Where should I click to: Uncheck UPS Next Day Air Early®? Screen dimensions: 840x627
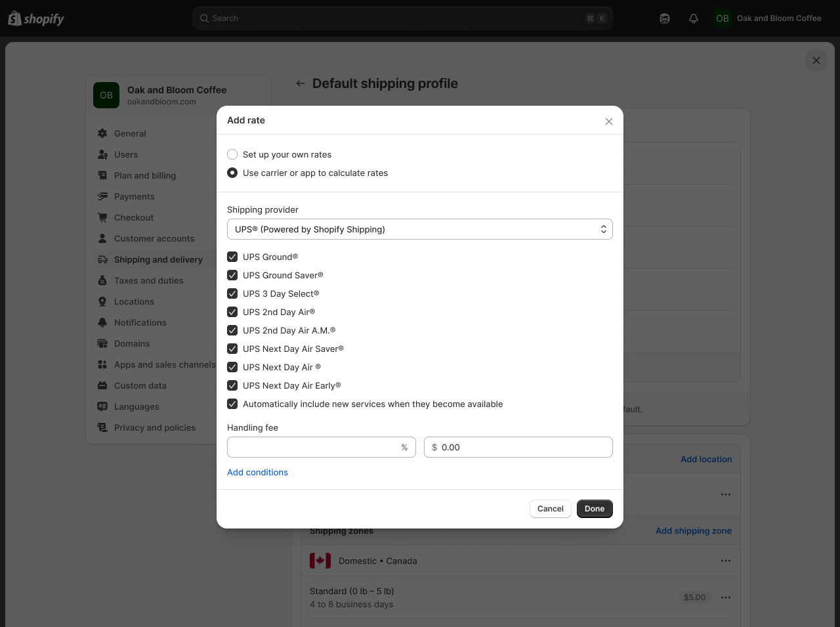[232, 385]
